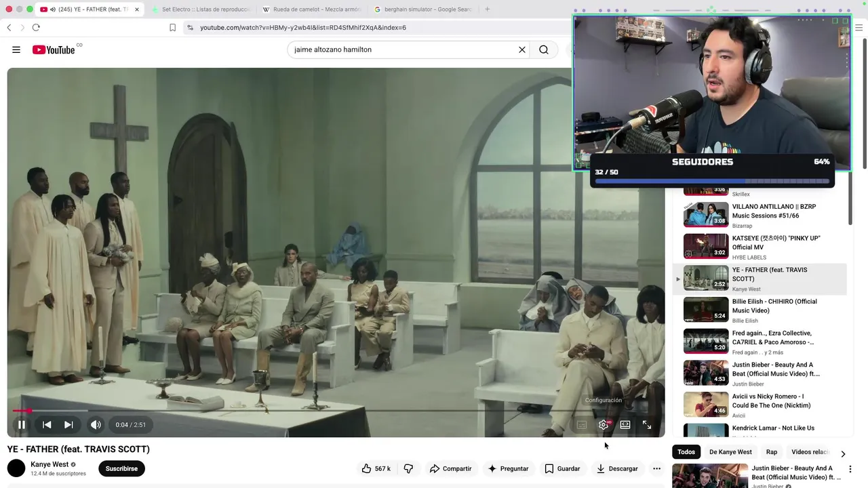
Task: Switch to the Set Electro browser tab
Action: 201,9
